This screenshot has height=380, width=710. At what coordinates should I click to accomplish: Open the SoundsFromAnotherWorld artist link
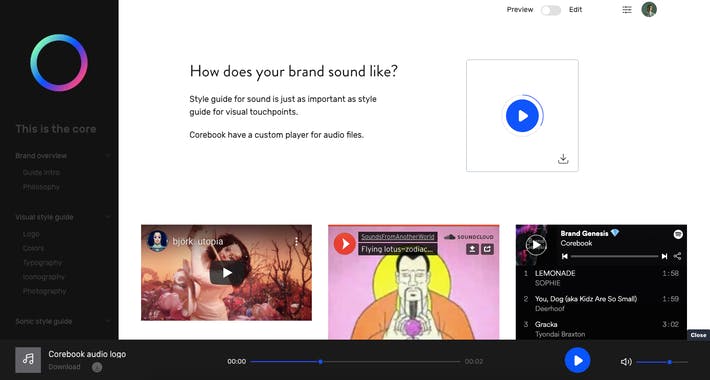point(398,237)
